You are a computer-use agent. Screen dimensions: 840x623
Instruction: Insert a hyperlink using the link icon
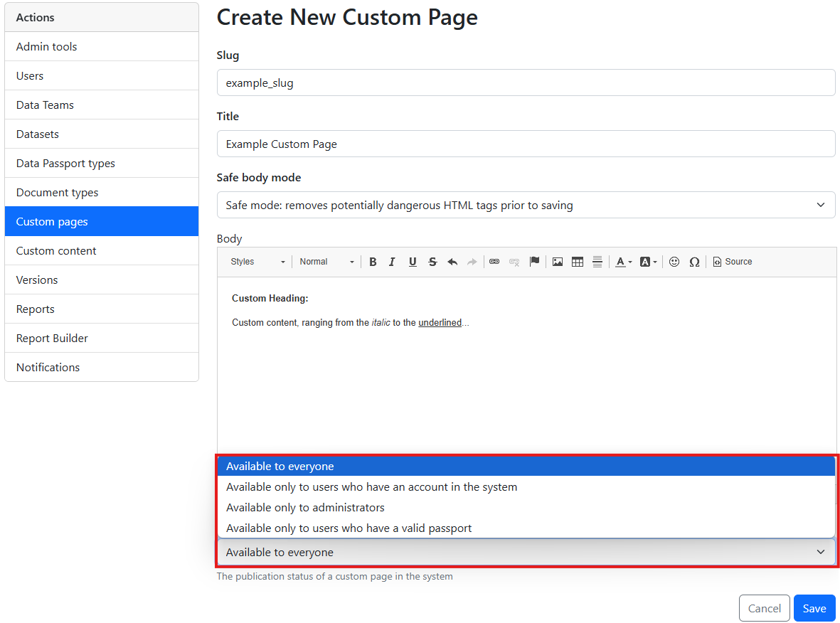point(494,262)
